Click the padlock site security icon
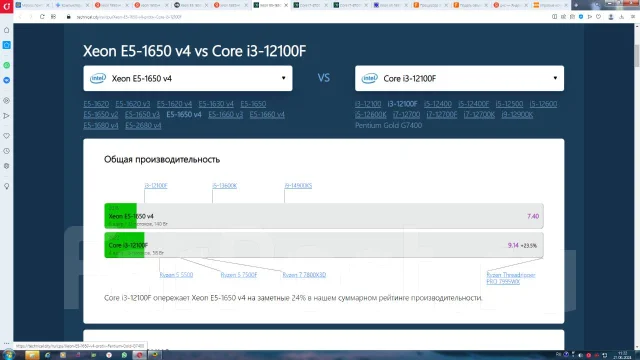The width and height of the screenshot is (640, 360). (69, 17)
